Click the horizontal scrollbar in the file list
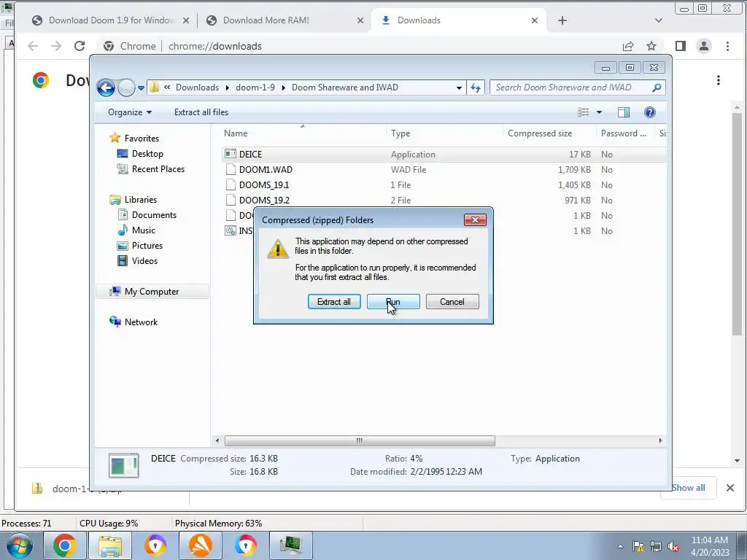 [x=360, y=440]
